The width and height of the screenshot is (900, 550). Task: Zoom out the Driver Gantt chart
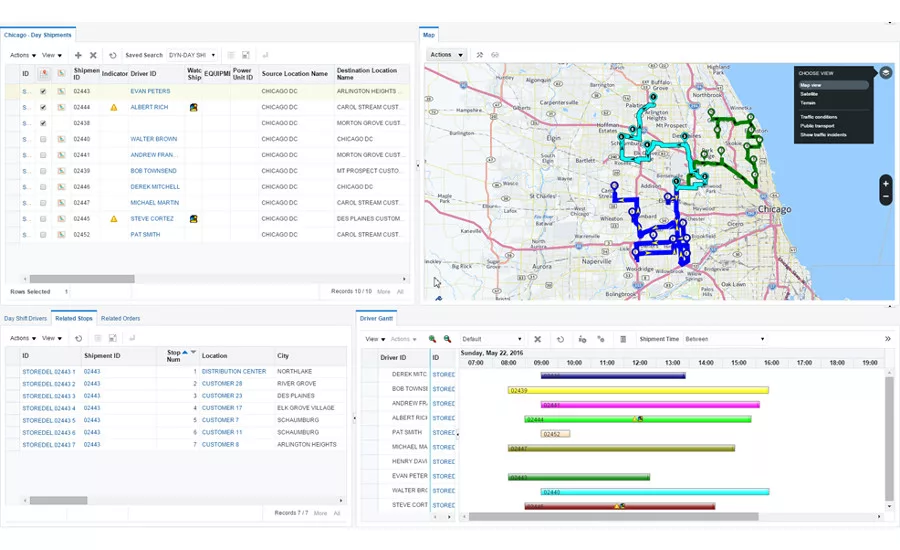coord(447,339)
